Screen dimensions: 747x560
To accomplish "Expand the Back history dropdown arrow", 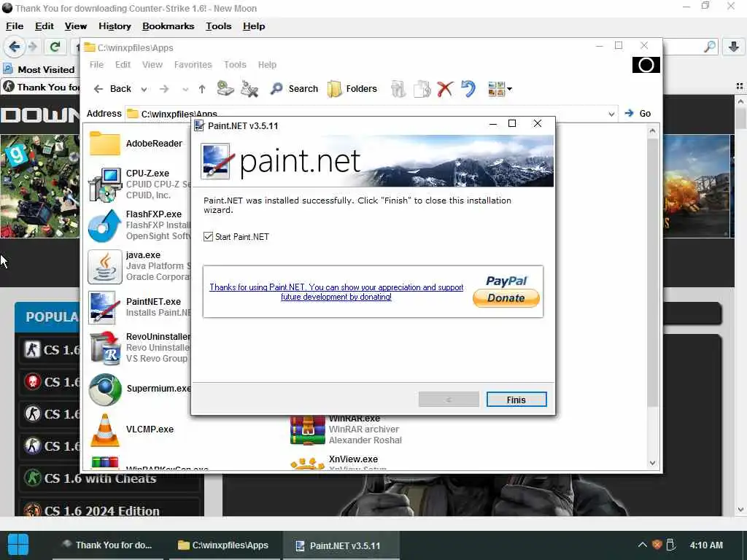I will coord(144,89).
